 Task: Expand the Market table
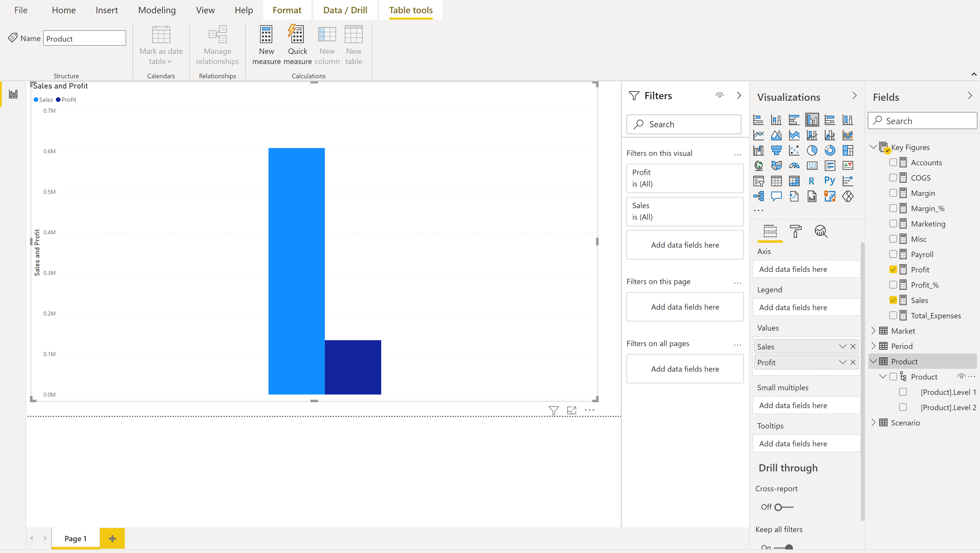(x=874, y=331)
